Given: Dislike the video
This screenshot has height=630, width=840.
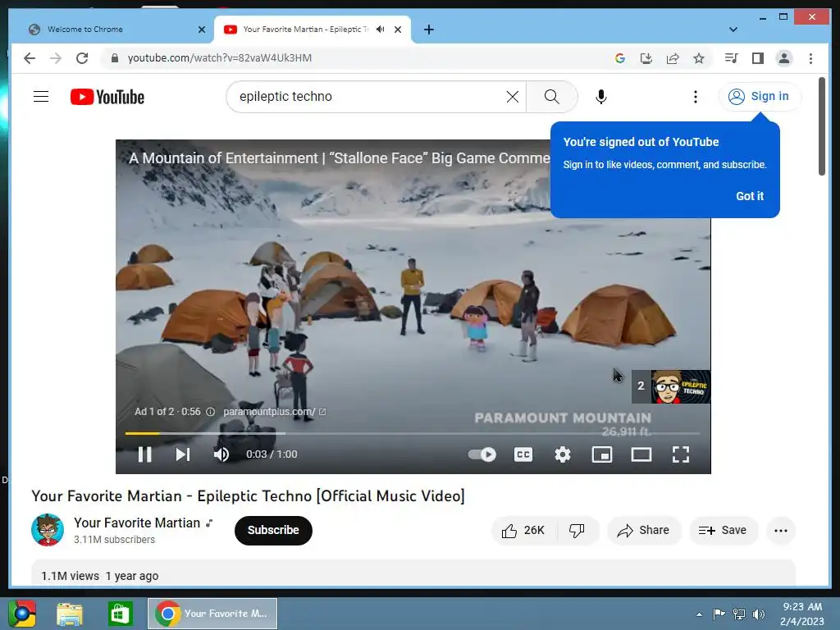Looking at the screenshot, I should click(x=577, y=531).
